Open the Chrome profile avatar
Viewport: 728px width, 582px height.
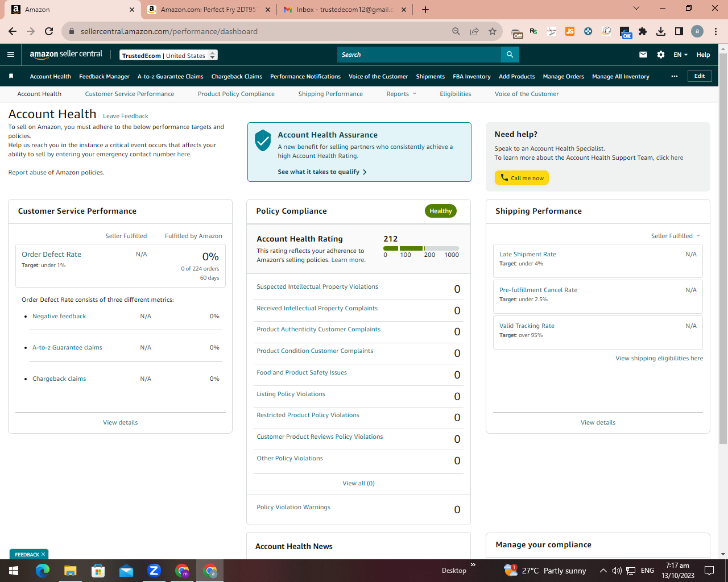[x=697, y=31]
